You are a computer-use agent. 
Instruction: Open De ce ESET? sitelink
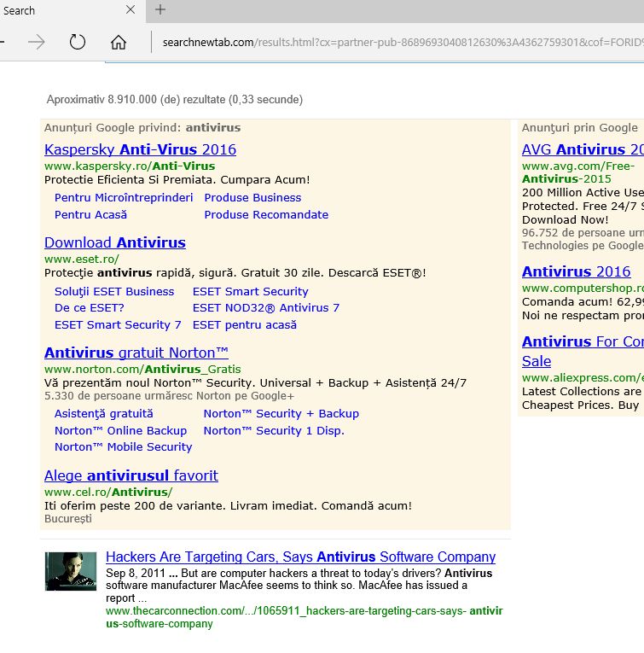pos(90,308)
